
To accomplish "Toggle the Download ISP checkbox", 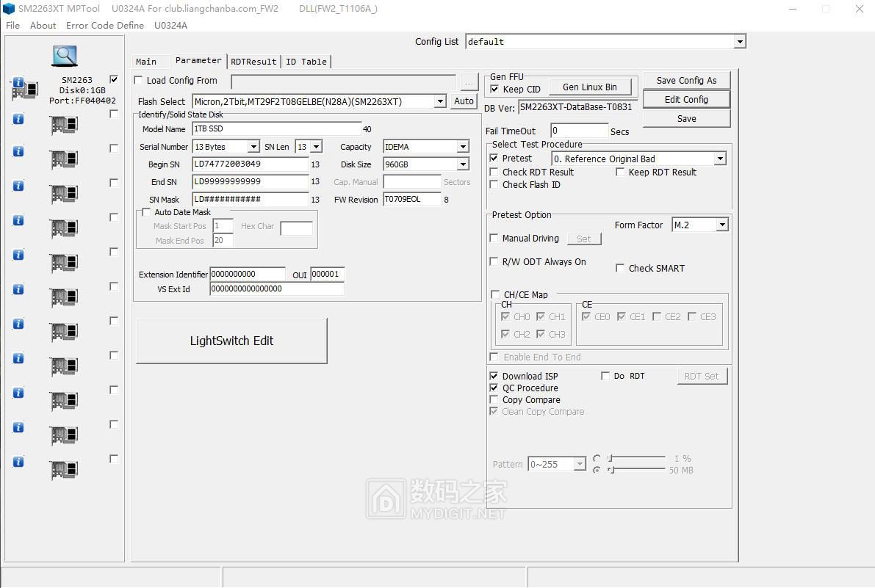I will click(x=494, y=376).
